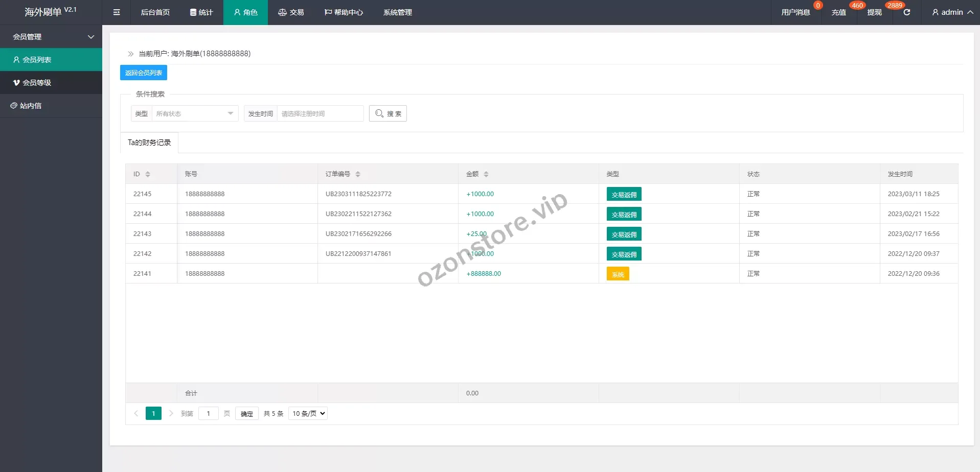
Task: Click the 搜索 search button
Action: point(388,113)
